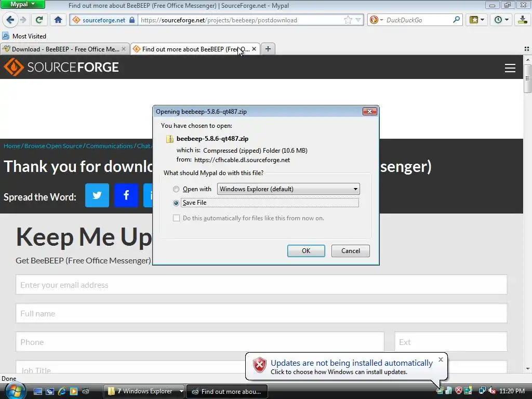
Task: Click the red security alert tray icon
Action: [458, 391]
